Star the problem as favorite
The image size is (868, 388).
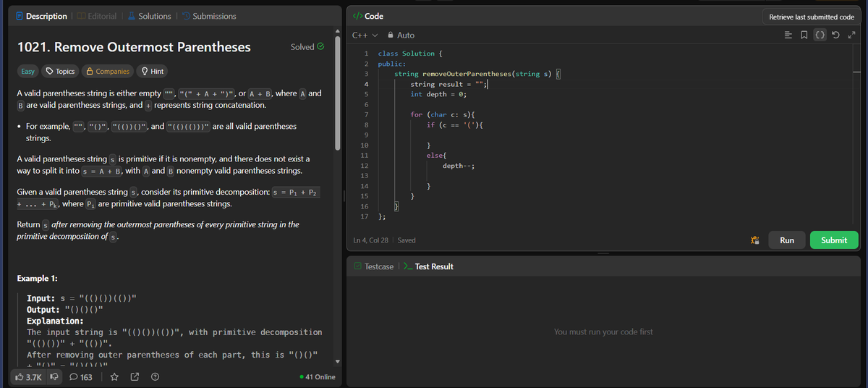point(114,377)
